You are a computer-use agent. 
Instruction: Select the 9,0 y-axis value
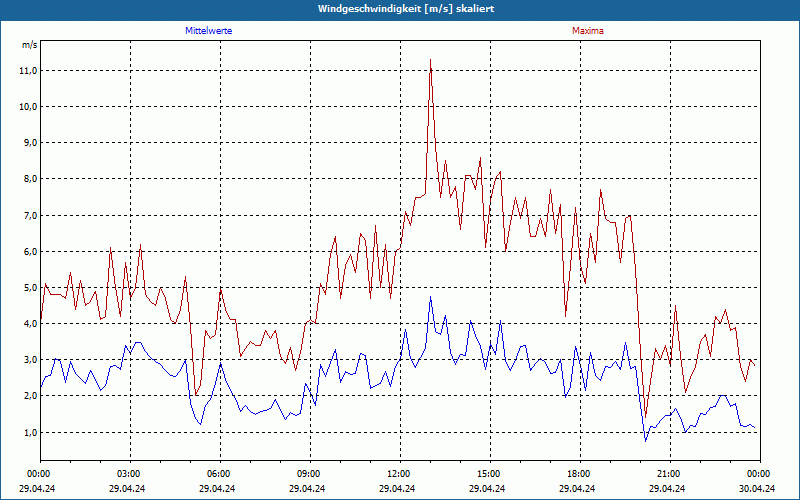[x=31, y=143]
